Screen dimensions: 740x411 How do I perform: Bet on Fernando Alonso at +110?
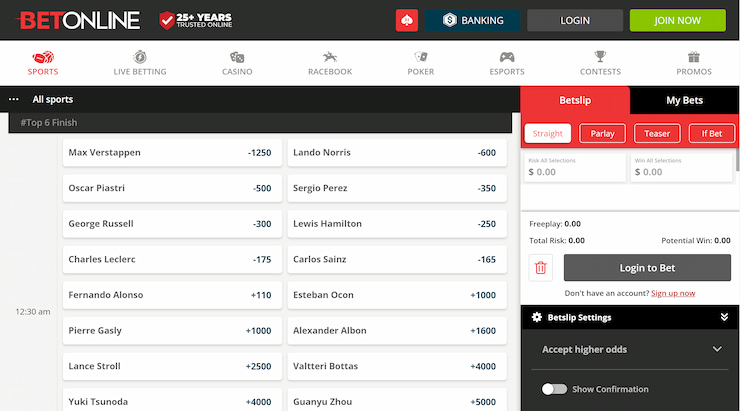[172, 295]
